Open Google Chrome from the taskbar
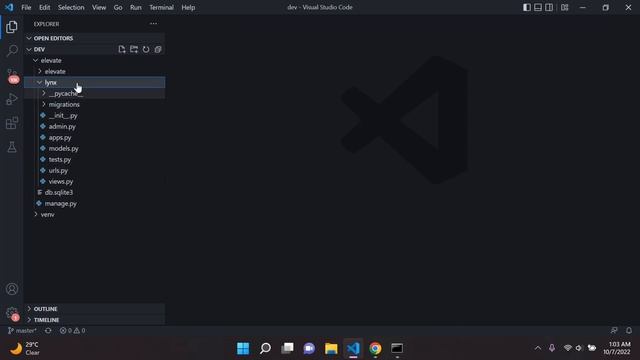 click(375, 348)
